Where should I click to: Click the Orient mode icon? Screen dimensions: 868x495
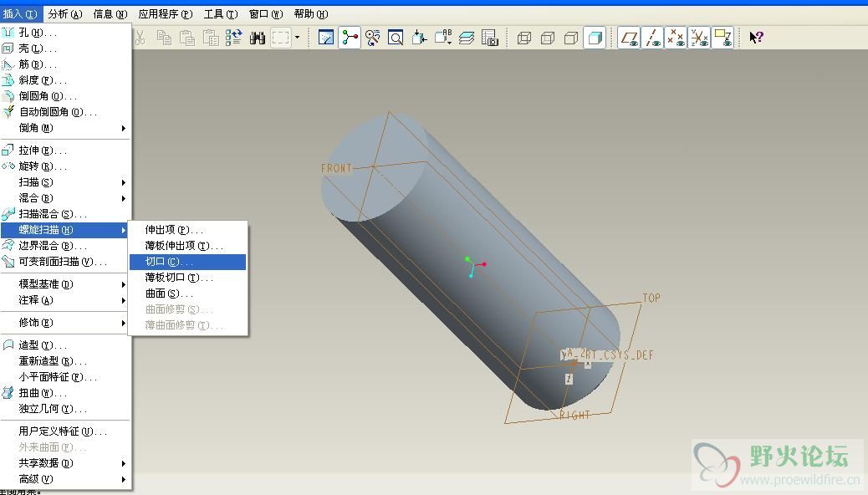point(373,38)
